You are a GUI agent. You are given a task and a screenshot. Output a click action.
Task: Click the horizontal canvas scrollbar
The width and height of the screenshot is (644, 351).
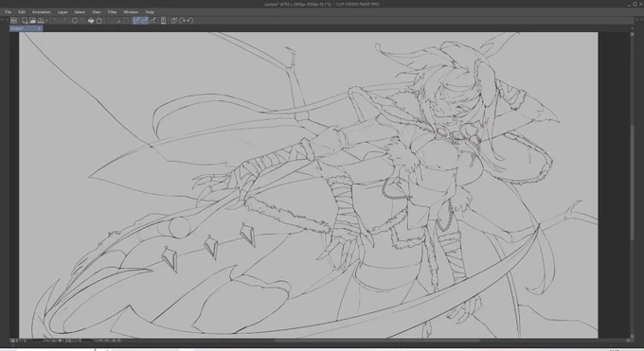377,341
